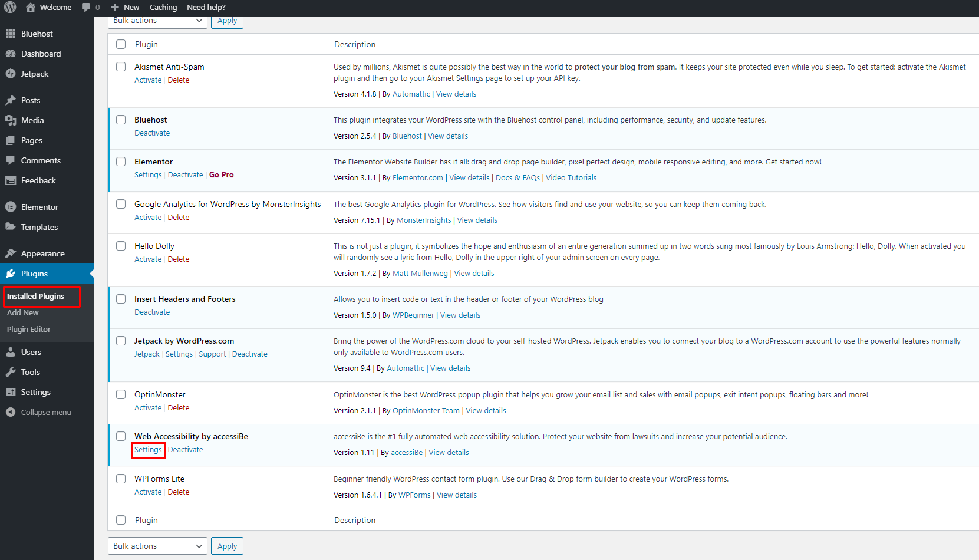This screenshot has width=979, height=560.
Task: Select Posts in the admin sidebar
Action: tap(31, 100)
